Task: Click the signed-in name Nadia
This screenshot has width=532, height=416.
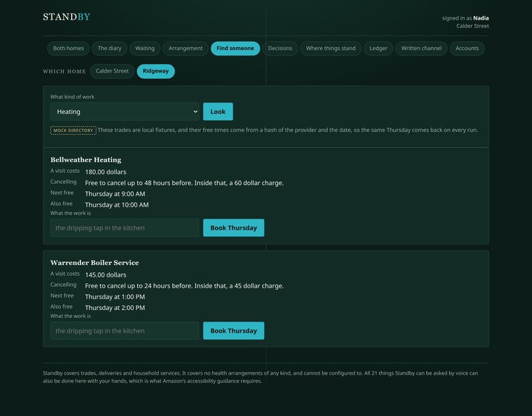Action: (x=480, y=18)
